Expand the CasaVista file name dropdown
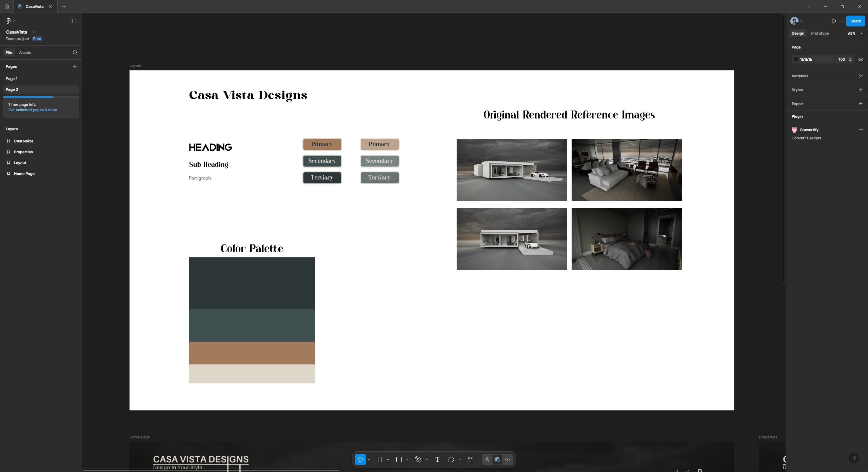The height and width of the screenshot is (472, 868). [33, 32]
